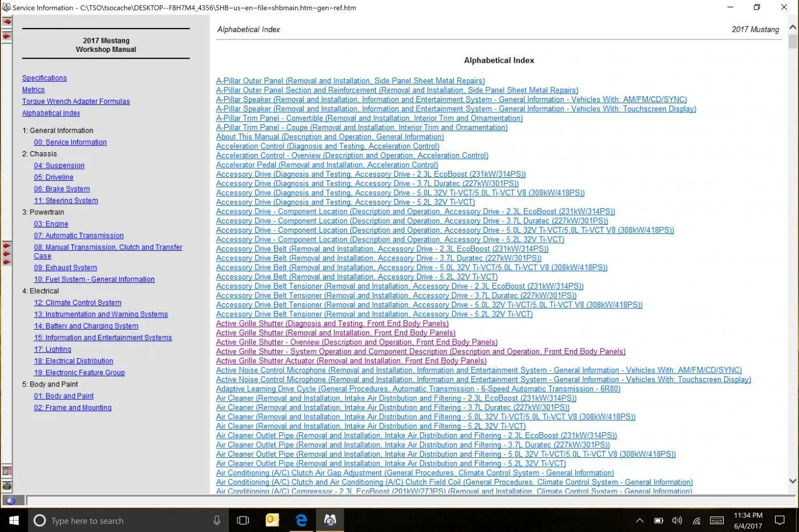This screenshot has width=799, height=532.
Task: Click the scrollbar up arrow in index pane
Action: (793, 27)
